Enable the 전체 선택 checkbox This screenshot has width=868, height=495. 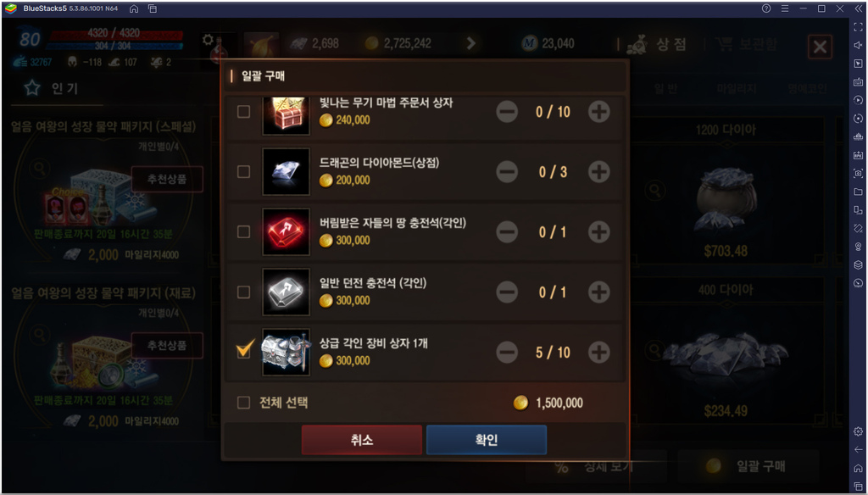pos(243,403)
